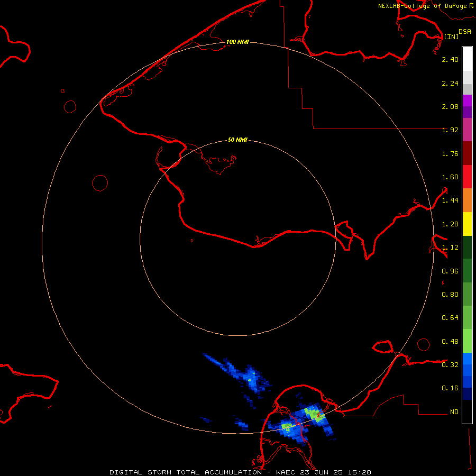Select the 2.08 legend value

click(x=450, y=106)
